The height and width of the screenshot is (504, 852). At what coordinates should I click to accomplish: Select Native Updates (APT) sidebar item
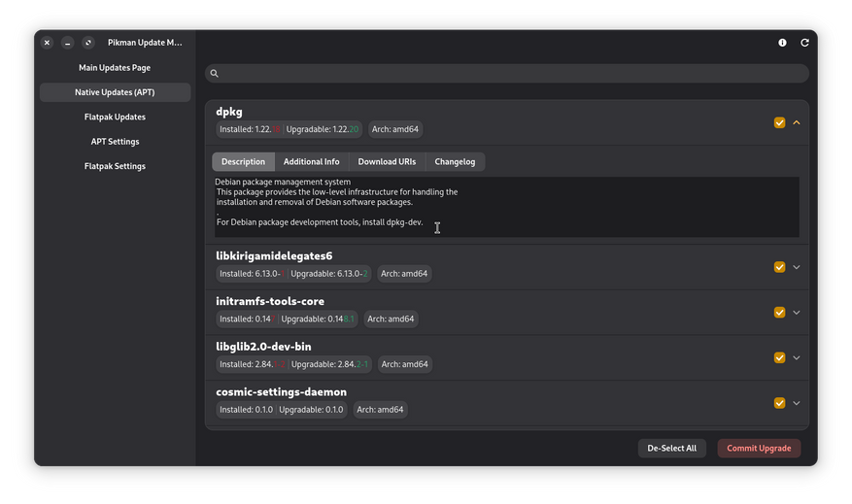click(115, 92)
